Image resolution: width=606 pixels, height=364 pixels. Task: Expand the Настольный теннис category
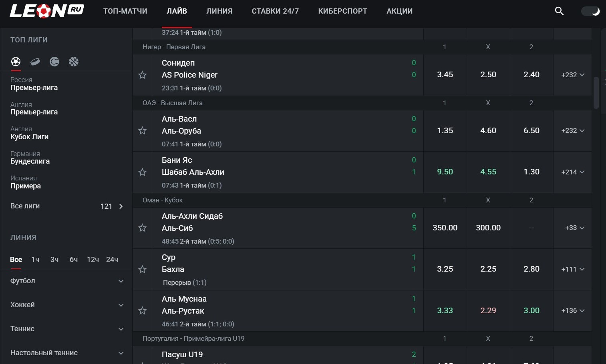67,353
